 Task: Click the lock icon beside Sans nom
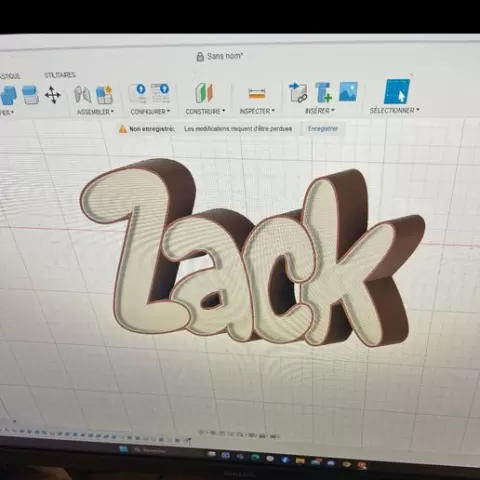point(200,57)
